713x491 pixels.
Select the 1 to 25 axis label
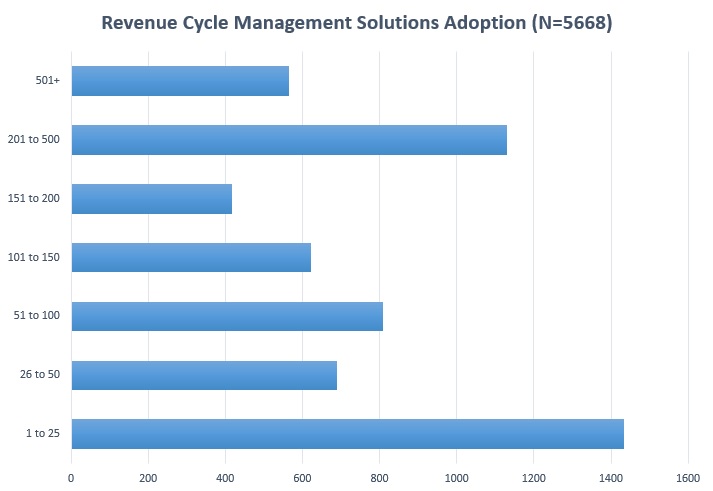click(44, 434)
